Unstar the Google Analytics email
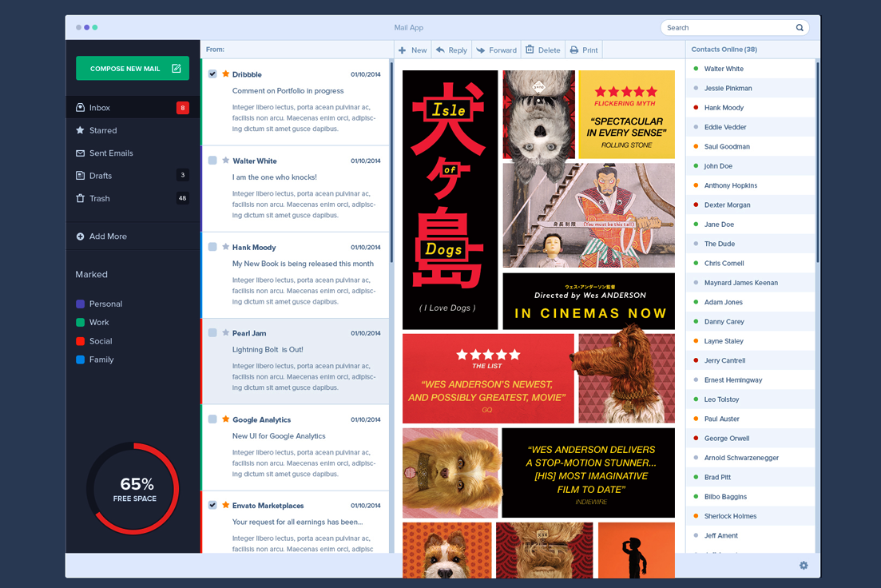The width and height of the screenshot is (881, 588). pos(226,419)
